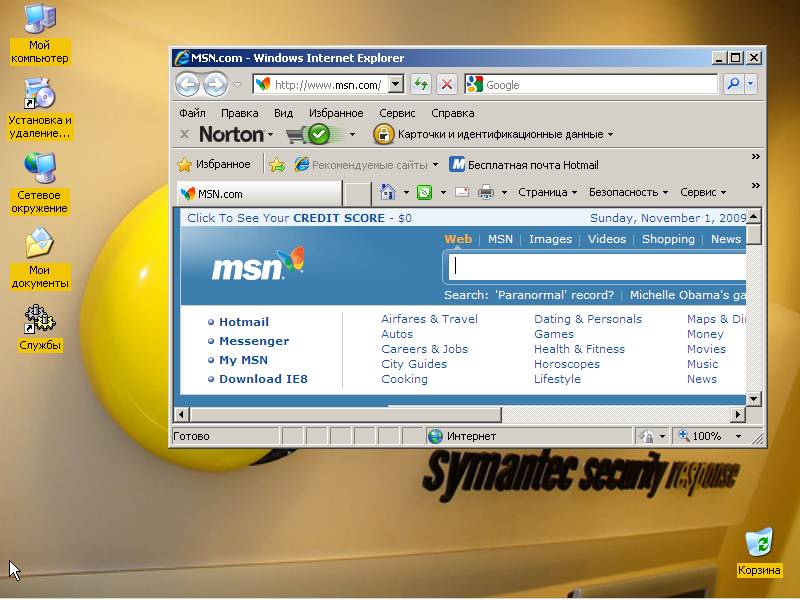This screenshot has width=800, height=600.
Task: Switch to Shopping search tab on MSN
Action: click(x=668, y=239)
